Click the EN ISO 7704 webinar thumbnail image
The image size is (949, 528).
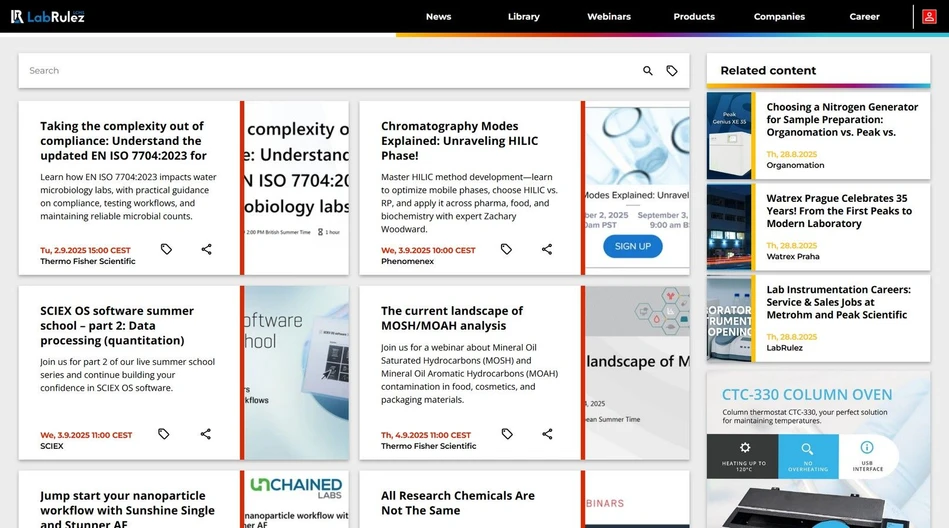(297, 188)
